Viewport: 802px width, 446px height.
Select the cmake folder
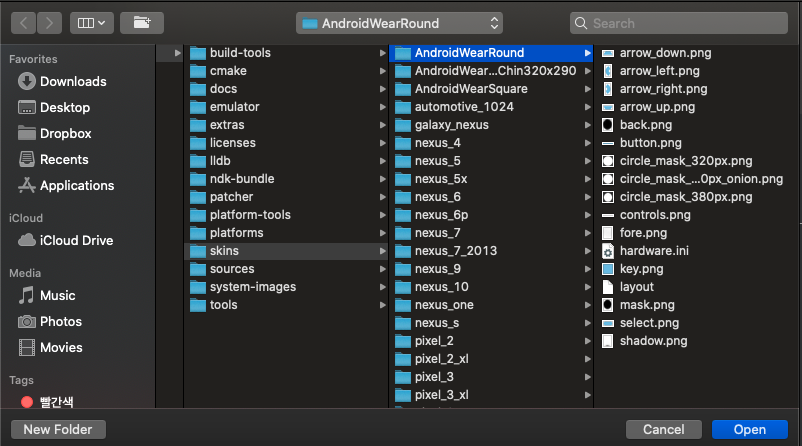pyautogui.click(x=286, y=71)
